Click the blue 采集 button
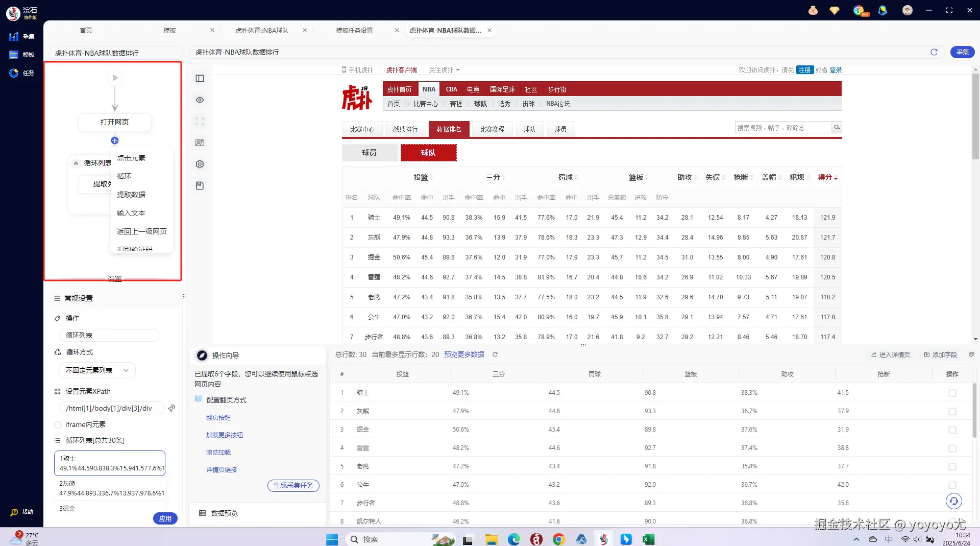Image resolution: width=980 pixels, height=546 pixels. pyautogui.click(x=963, y=52)
